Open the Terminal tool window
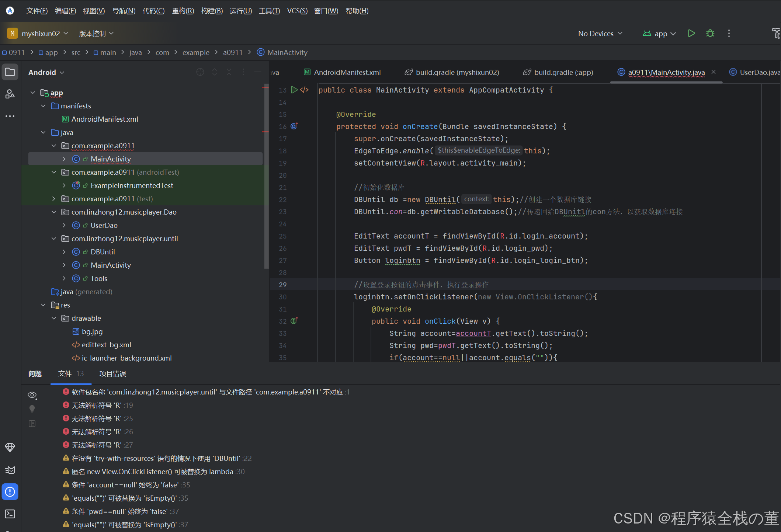The height and width of the screenshot is (532, 781). (10, 514)
